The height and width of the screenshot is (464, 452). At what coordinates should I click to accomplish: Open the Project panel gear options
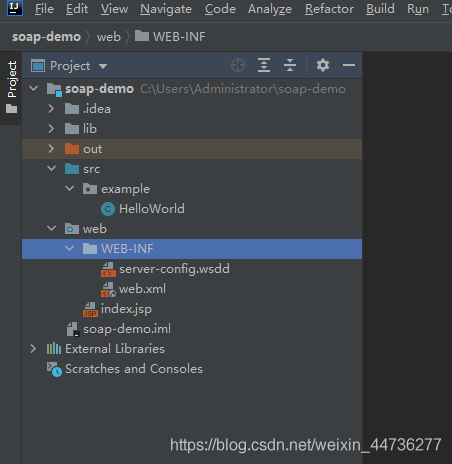click(x=323, y=65)
